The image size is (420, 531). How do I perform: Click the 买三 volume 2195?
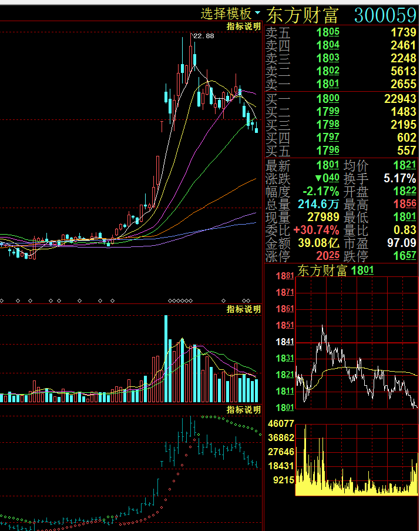click(404, 125)
